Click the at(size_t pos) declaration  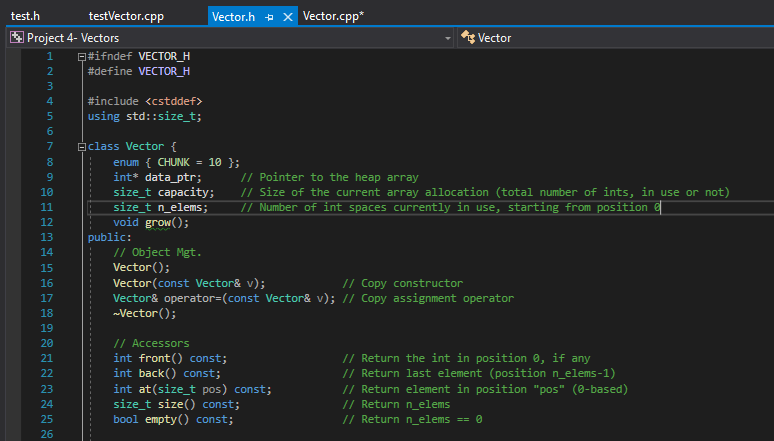click(192, 389)
